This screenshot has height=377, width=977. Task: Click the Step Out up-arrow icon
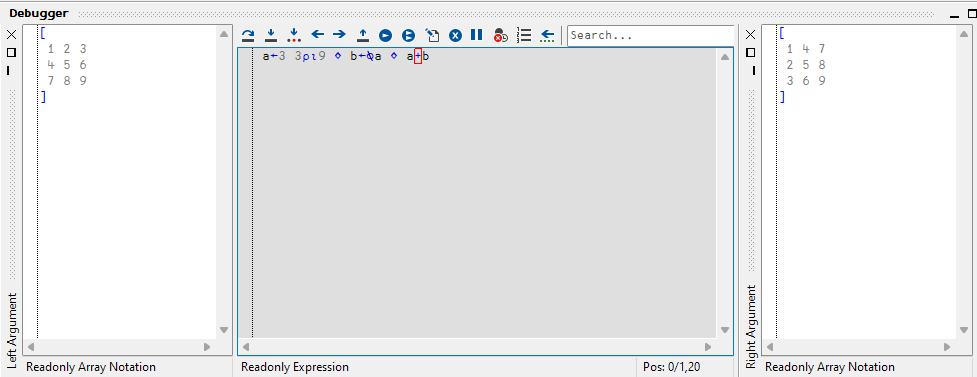[363, 35]
